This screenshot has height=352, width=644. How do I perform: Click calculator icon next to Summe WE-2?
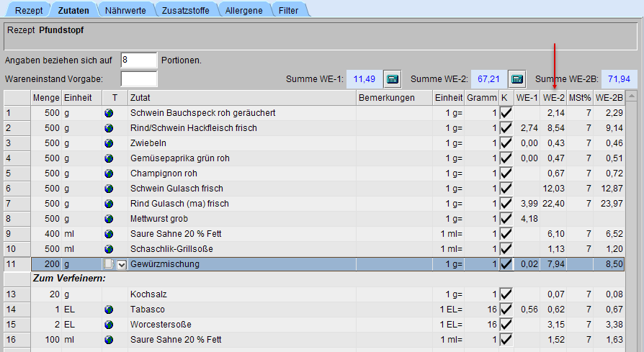point(516,78)
